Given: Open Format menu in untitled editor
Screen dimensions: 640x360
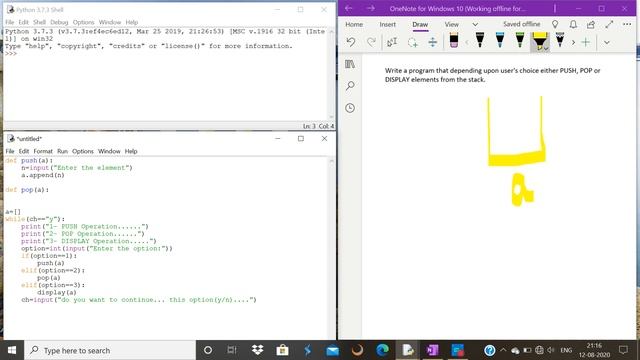Looking at the screenshot, I should 43,151.
